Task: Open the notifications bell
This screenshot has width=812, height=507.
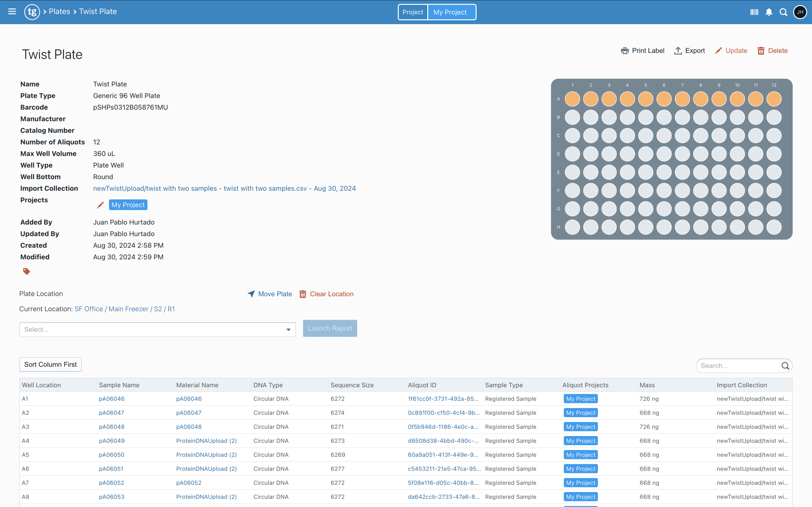Action: (769, 12)
